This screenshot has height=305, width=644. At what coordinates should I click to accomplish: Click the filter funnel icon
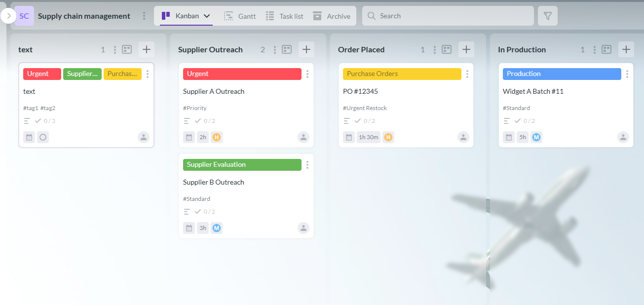pyautogui.click(x=547, y=16)
